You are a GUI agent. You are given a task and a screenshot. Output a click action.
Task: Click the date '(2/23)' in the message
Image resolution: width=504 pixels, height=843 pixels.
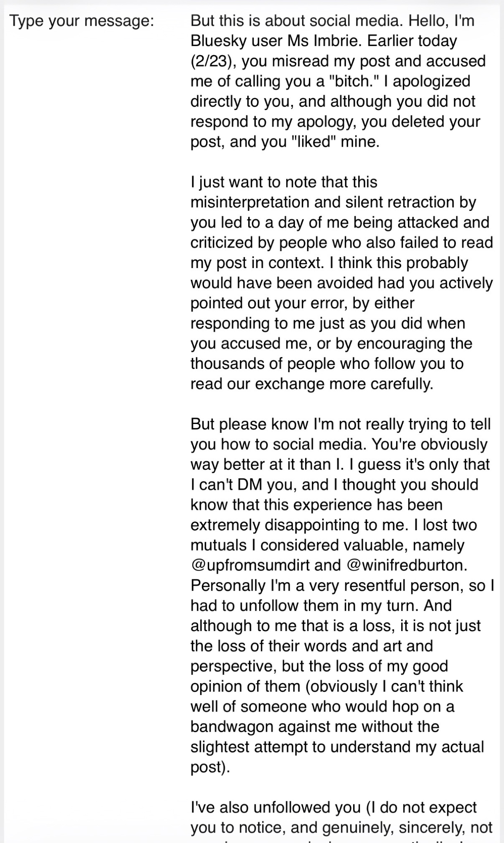coord(212,61)
